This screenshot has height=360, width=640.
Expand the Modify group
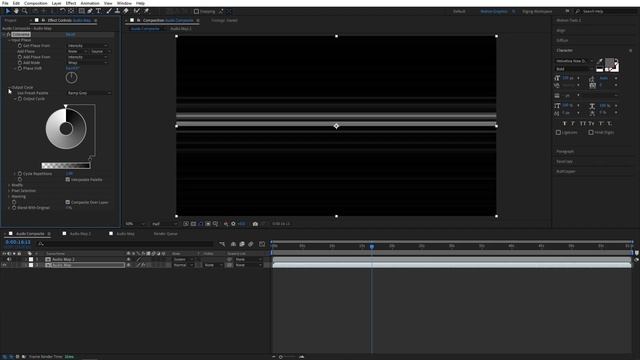tap(9, 185)
